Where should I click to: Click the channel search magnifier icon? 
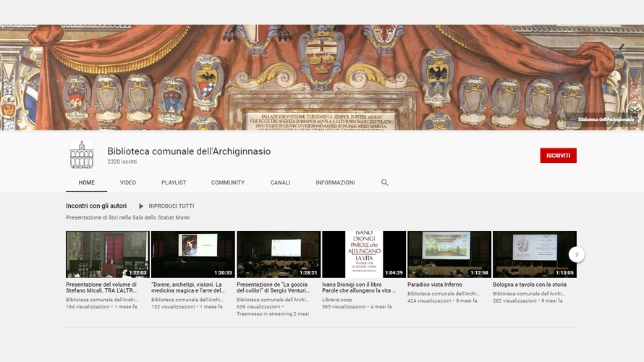[x=385, y=182]
